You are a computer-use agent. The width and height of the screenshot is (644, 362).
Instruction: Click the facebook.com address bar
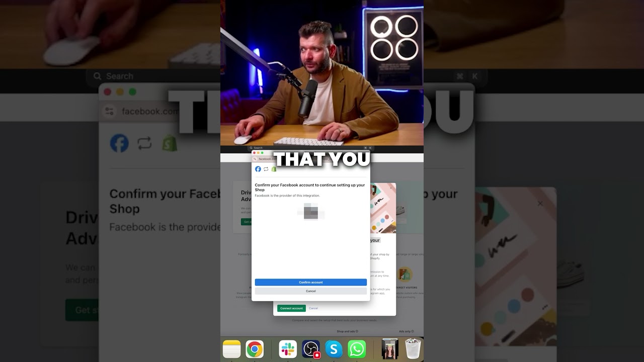pyautogui.click(x=312, y=159)
